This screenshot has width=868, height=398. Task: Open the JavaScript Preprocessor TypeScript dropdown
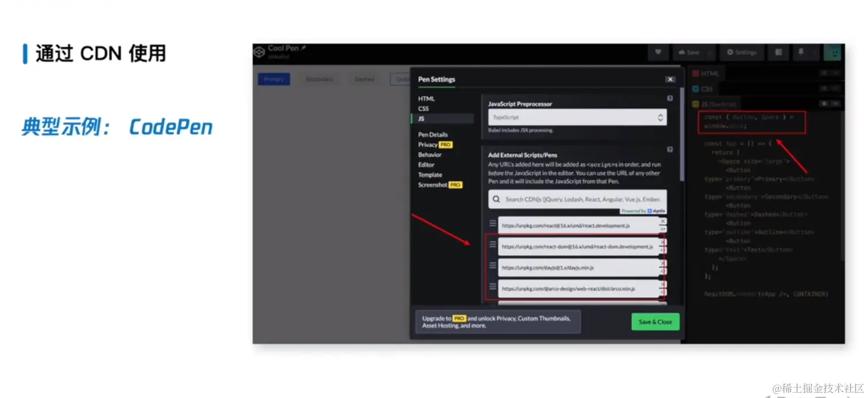click(577, 117)
